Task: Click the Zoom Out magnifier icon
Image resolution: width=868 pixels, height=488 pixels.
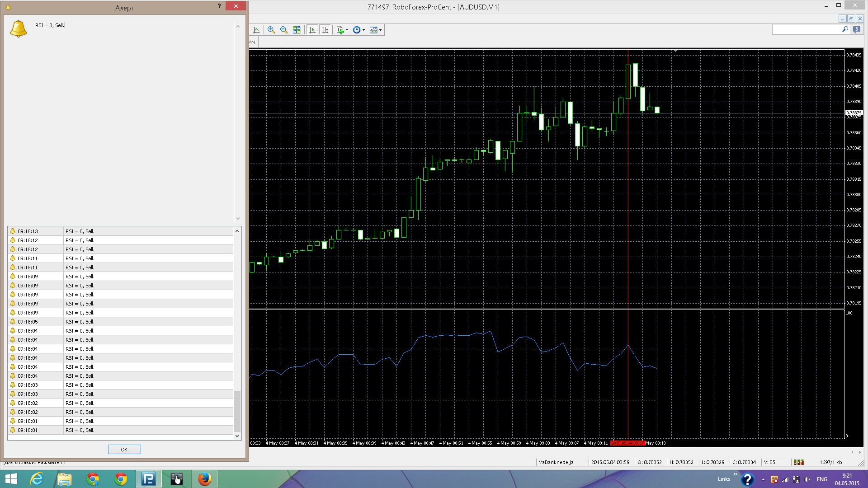Action: point(284,30)
